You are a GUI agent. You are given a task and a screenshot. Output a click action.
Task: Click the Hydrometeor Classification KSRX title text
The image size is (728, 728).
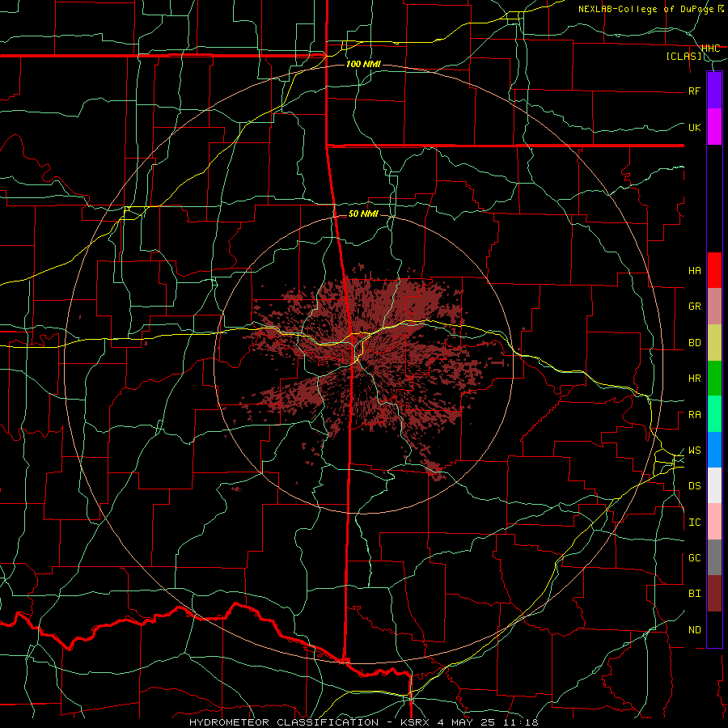pos(363,722)
